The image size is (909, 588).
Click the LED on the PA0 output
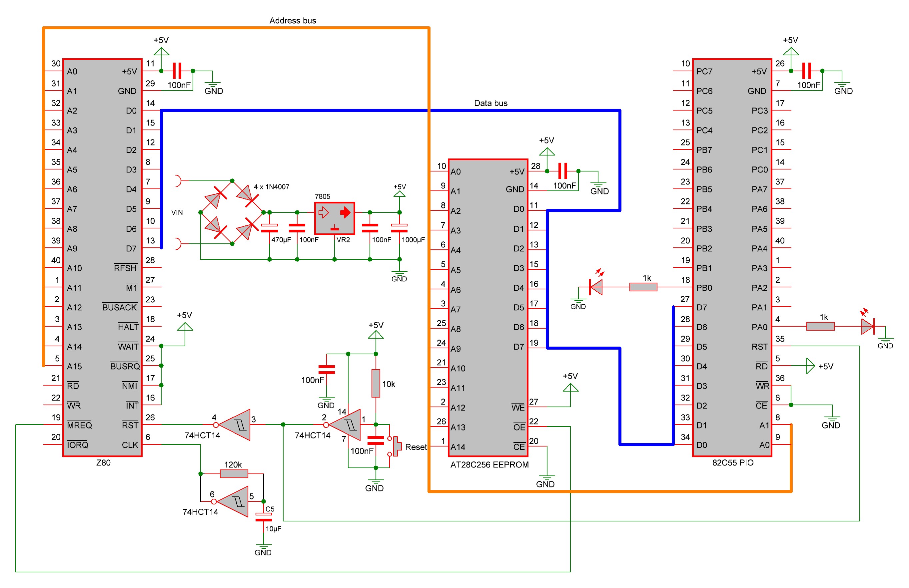coord(868,326)
